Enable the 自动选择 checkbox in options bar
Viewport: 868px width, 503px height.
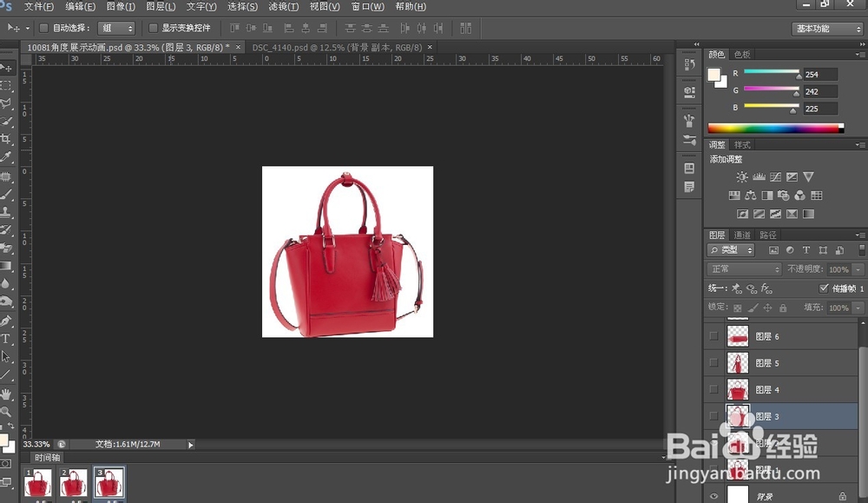[x=44, y=28]
